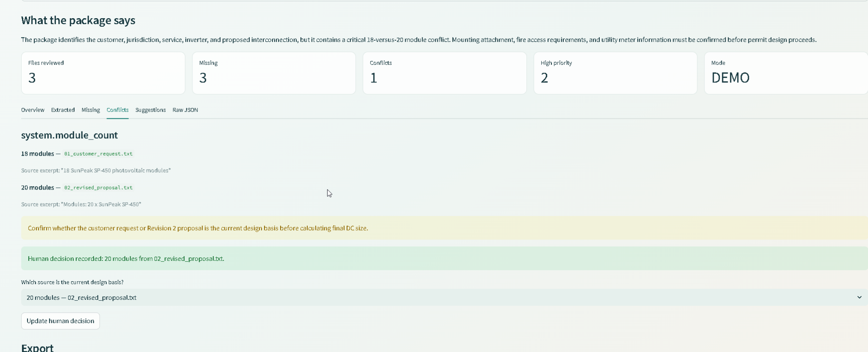This screenshot has width=868, height=352.
Task: Select the Conflicts tab
Action: pos(117,110)
